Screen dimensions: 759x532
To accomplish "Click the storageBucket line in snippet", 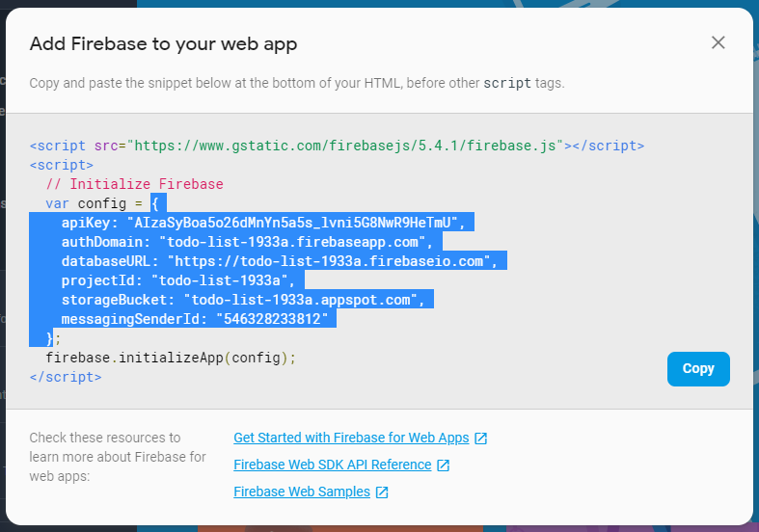I will coord(243,300).
